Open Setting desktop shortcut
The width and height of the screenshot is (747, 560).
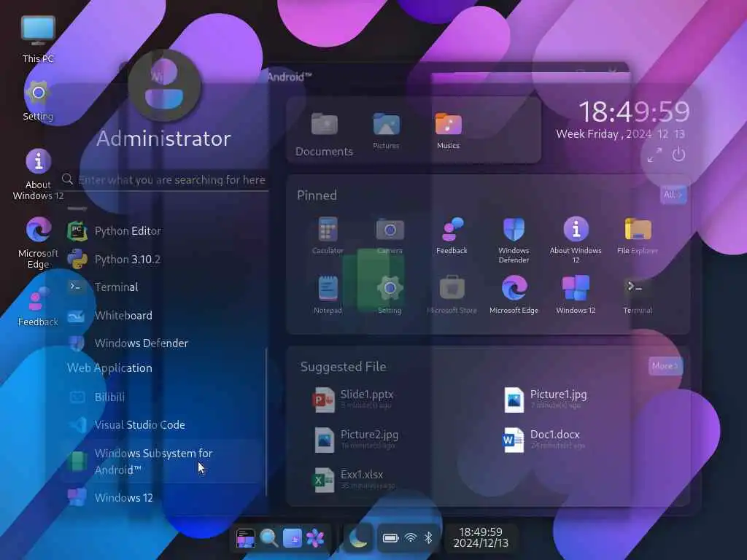(x=38, y=101)
